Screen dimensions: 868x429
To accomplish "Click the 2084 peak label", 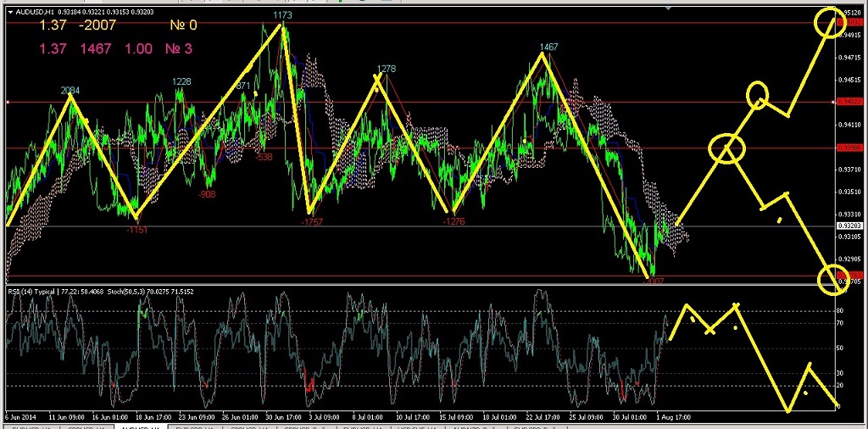I will pos(70,91).
